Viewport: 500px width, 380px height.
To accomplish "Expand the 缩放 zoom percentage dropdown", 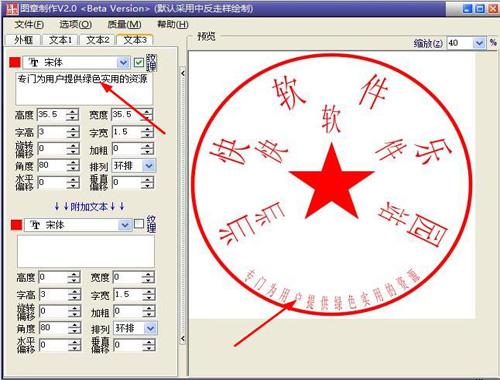I will (479, 43).
